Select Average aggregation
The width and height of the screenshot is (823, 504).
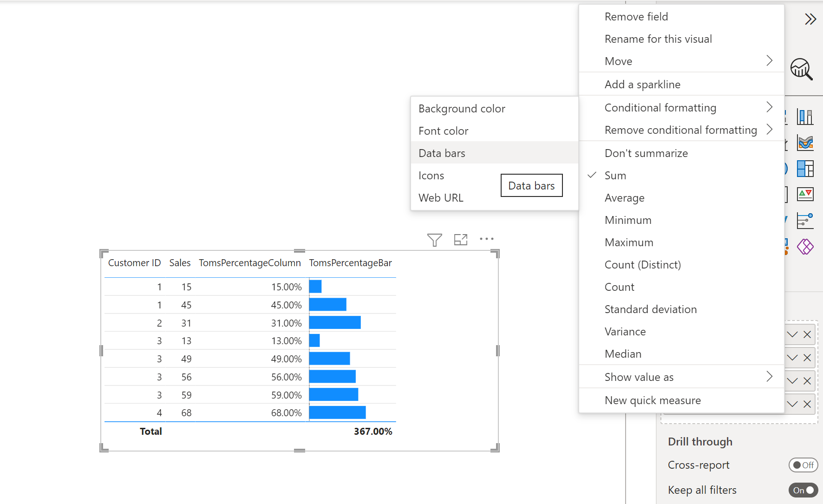[x=681, y=198]
